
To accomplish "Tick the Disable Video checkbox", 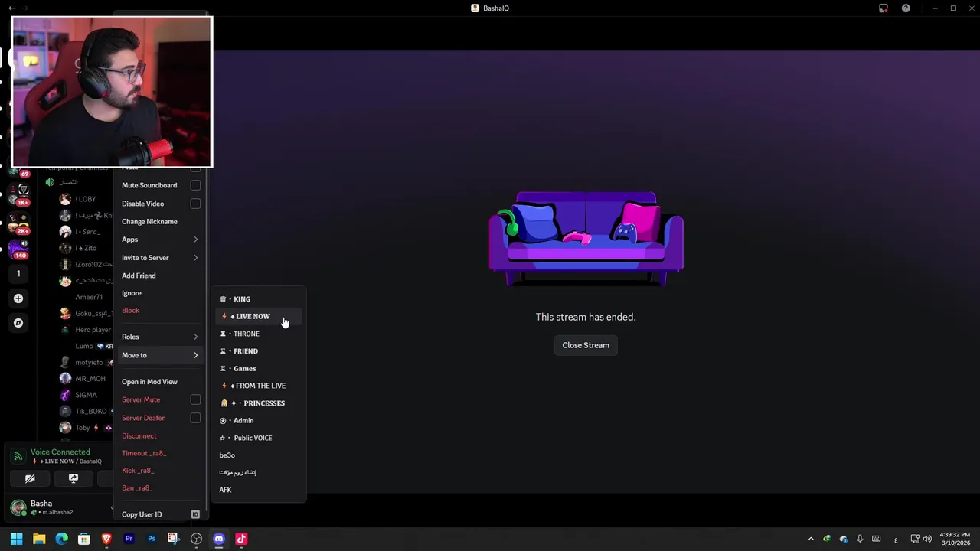I will click(x=195, y=204).
